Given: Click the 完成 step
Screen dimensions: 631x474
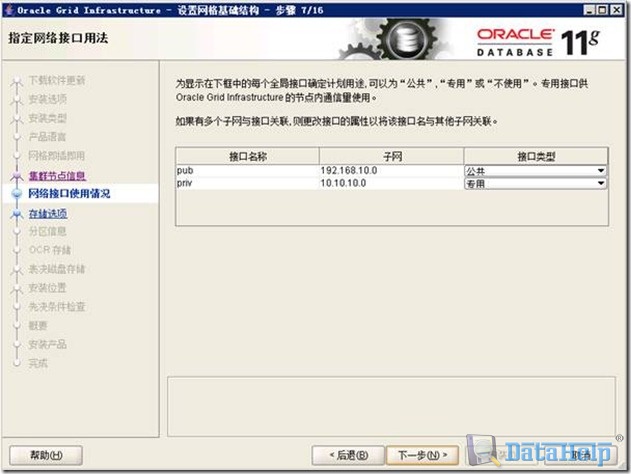Looking at the screenshot, I should (x=38, y=363).
